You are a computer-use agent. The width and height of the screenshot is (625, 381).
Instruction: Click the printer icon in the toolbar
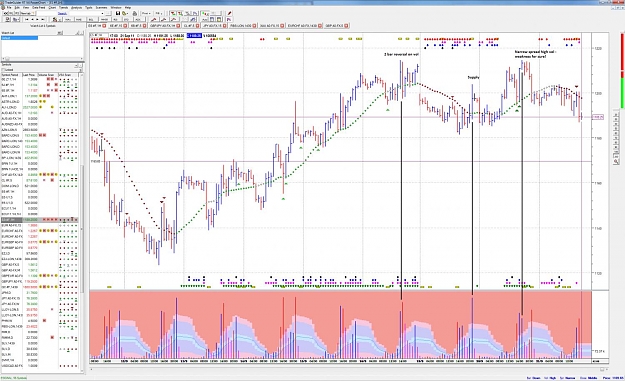pos(135,14)
